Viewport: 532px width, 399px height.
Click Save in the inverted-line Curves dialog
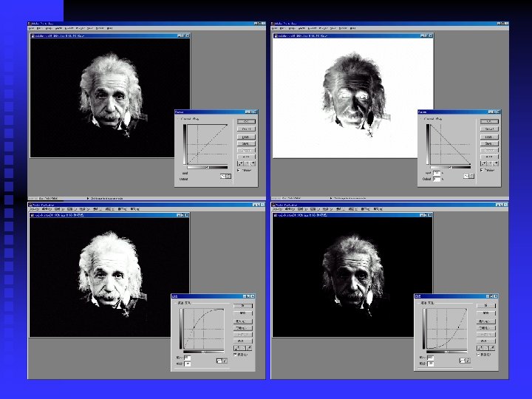point(489,143)
